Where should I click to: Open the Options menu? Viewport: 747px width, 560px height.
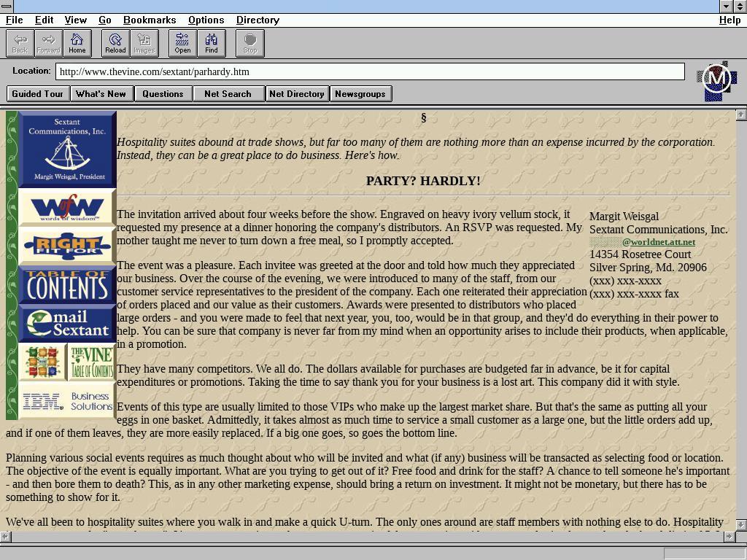(206, 20)
